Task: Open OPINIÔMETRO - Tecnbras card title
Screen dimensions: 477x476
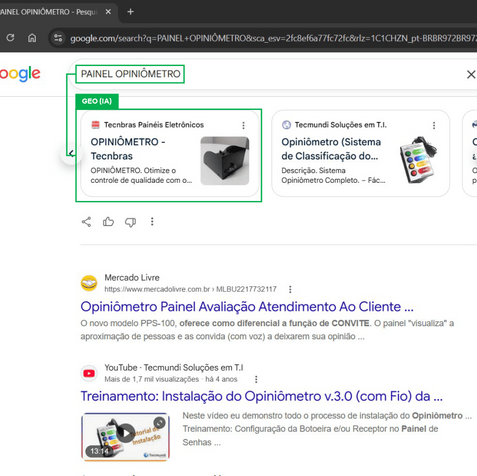Action: point(128,149)
